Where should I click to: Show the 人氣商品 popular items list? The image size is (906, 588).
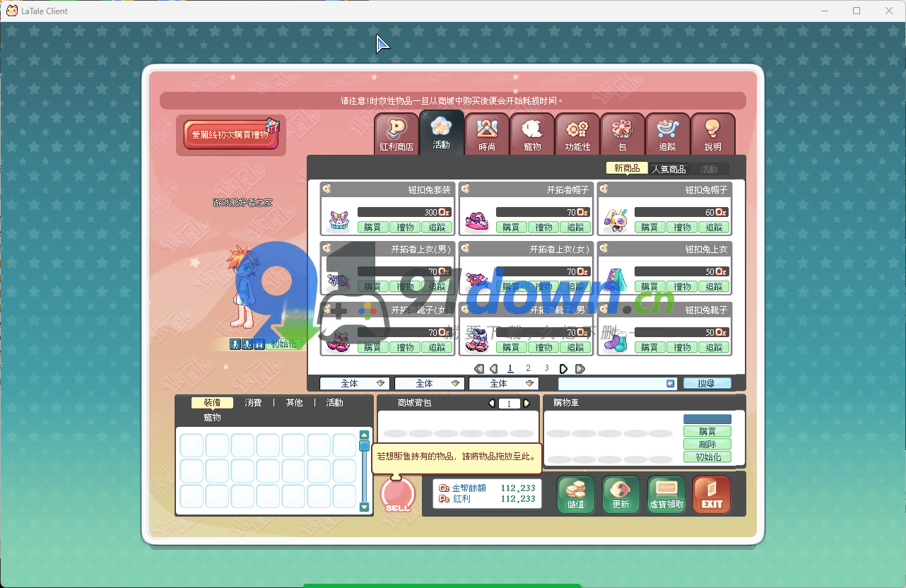tap(669, 169)
